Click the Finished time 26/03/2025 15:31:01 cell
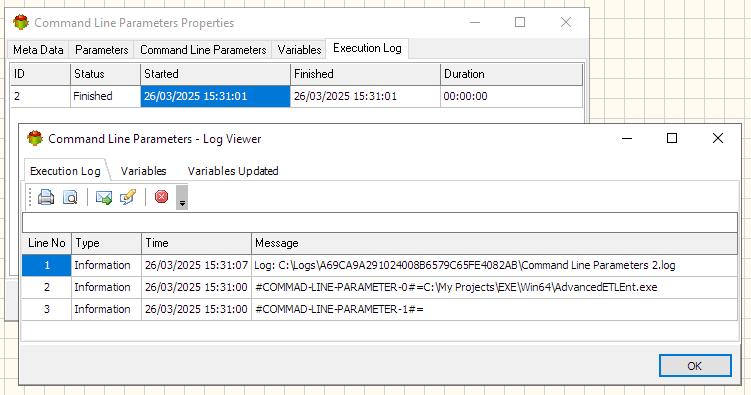 point(365,96)
